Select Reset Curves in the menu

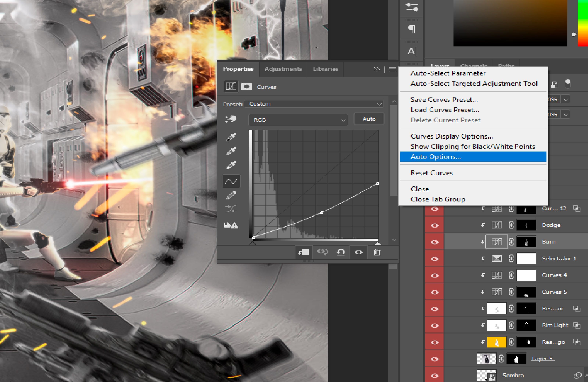pyautogui.click(x=431, y=173)
